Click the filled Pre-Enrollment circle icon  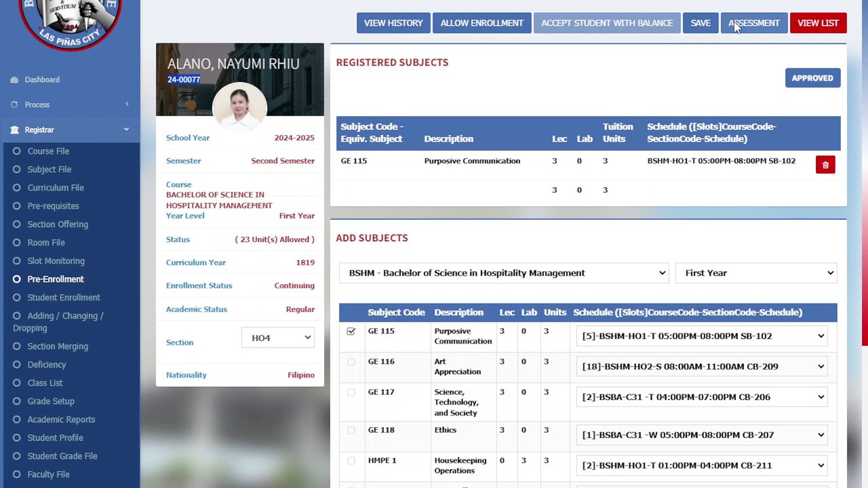pos(17,279)
